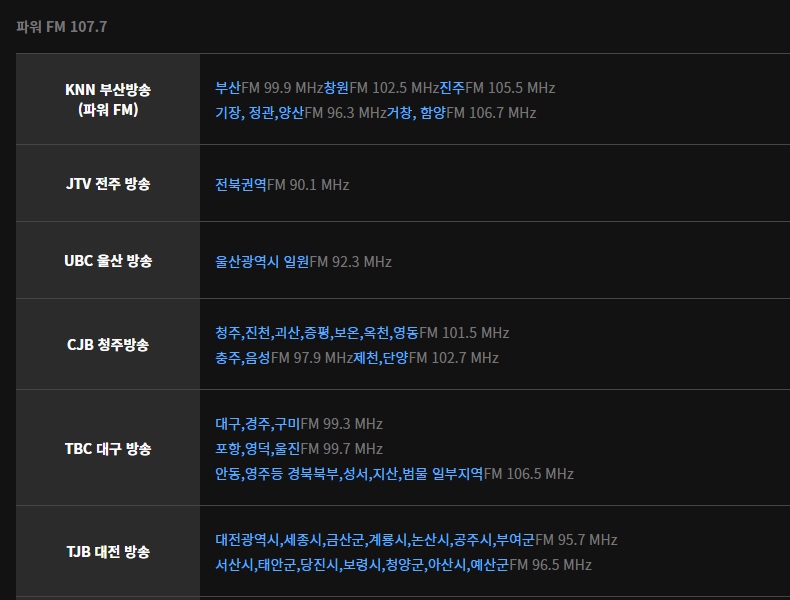Click 거창, 함양 region text

click(416, 113)
